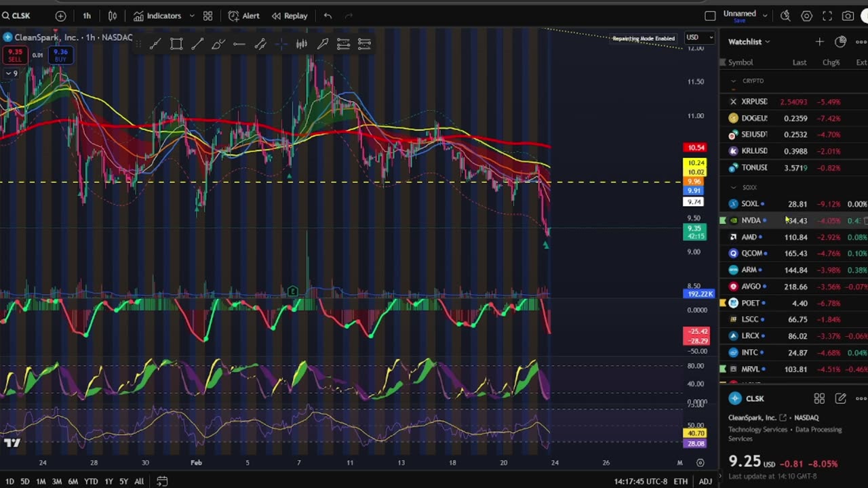Set chart range to 5D
Image resolution: width=868 pixels, height=488 pixels.
click(x=25, y=481)
